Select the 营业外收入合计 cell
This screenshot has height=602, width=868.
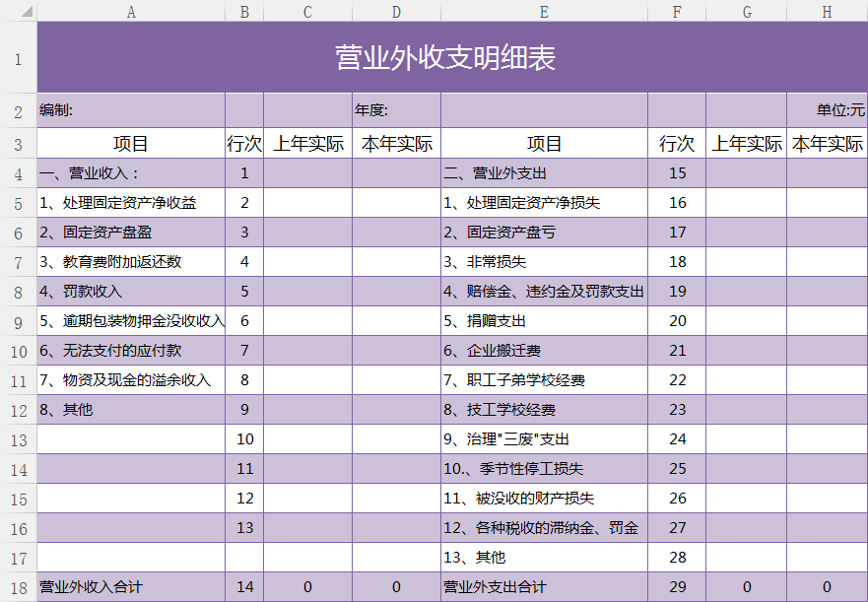point(131,587)
